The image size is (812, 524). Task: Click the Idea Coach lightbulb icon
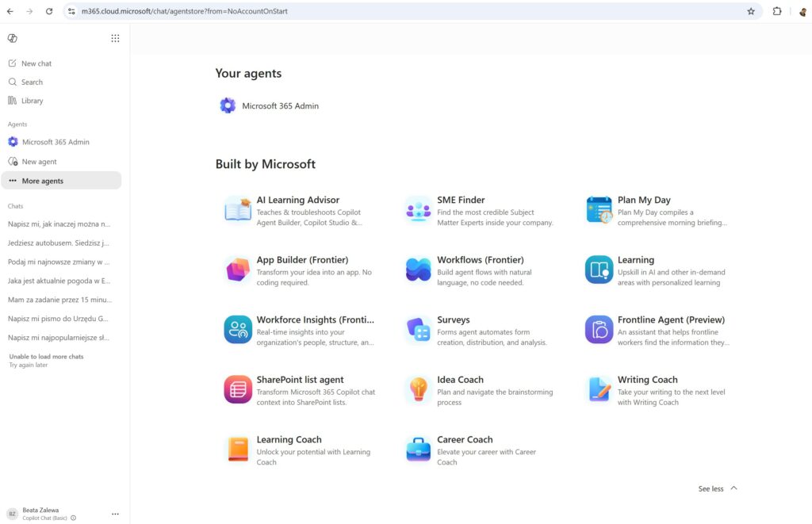coord(419,389)
